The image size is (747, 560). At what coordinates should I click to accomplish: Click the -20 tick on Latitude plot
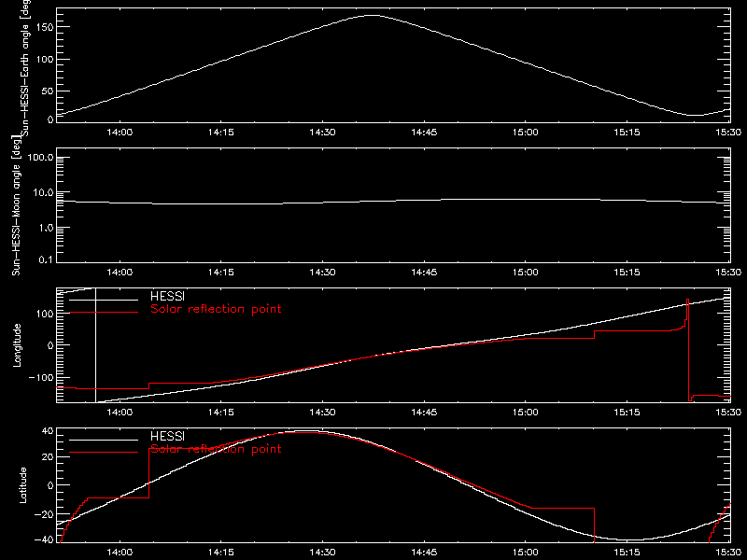click(44, 514)
